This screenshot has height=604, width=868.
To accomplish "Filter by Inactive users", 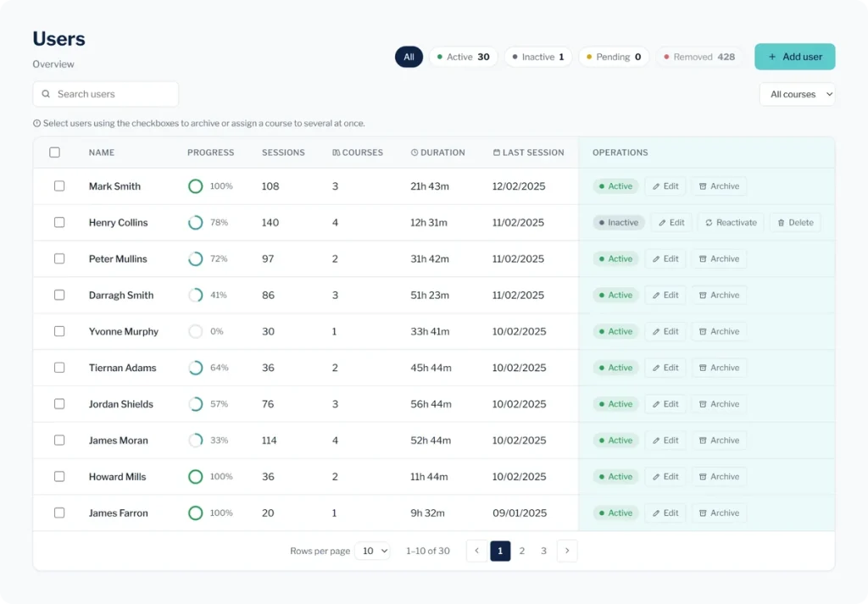I will [x=538, y=57].
